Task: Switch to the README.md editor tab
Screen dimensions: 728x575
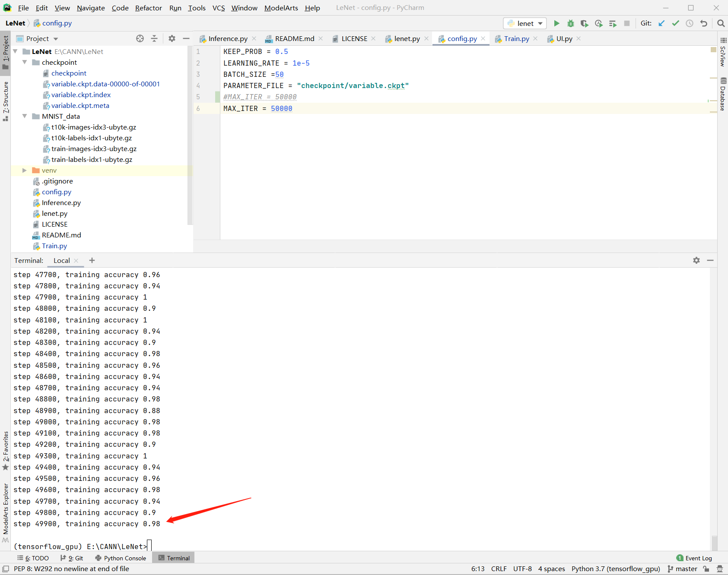Action: click(x=294, y=38)
